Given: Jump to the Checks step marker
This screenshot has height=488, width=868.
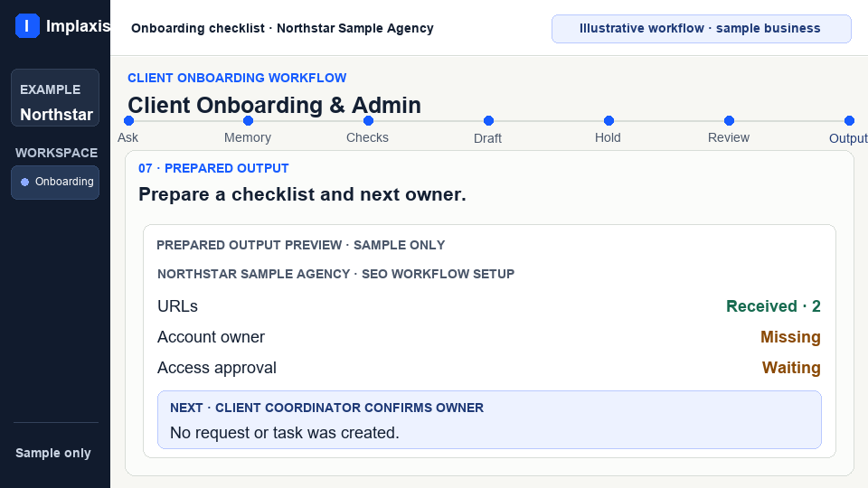Looking at the screenshot, I should point(368,120).
